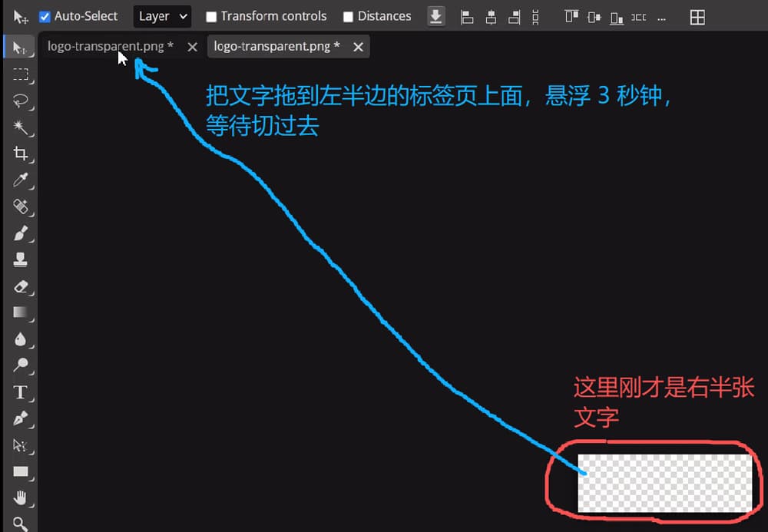Select the Type text tool
This screenshot has height=532, width=768.
[x=20, y=392]
